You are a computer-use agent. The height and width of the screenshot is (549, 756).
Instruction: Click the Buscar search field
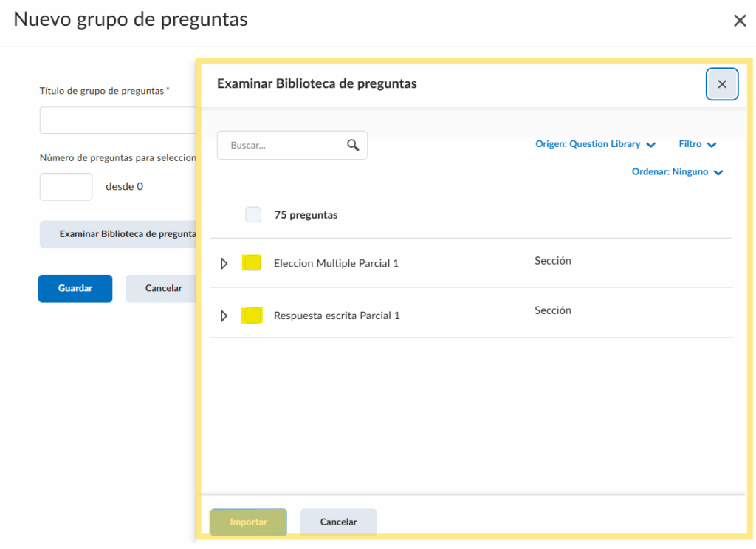click(x=284, y=145)
